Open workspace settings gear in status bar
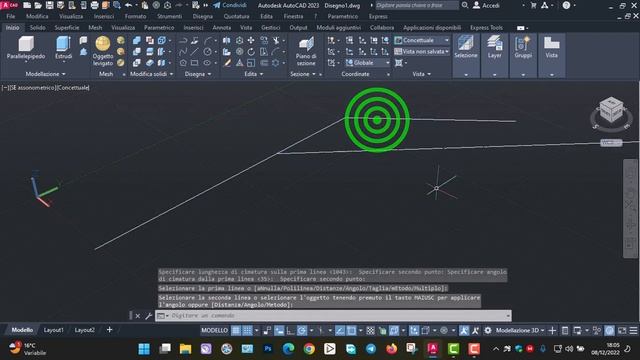 (488, 331)
